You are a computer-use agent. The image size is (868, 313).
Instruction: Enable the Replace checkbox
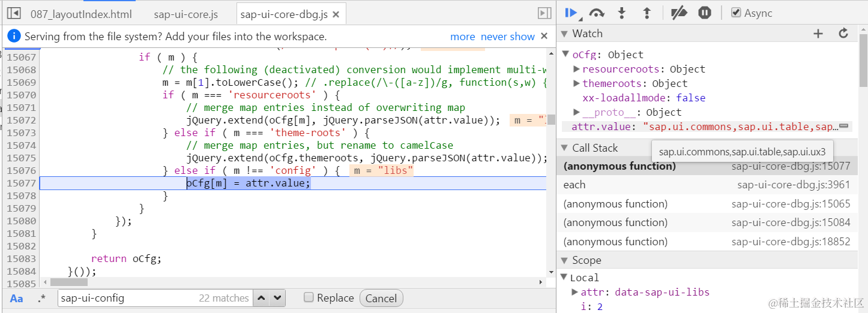pos(309,297)
